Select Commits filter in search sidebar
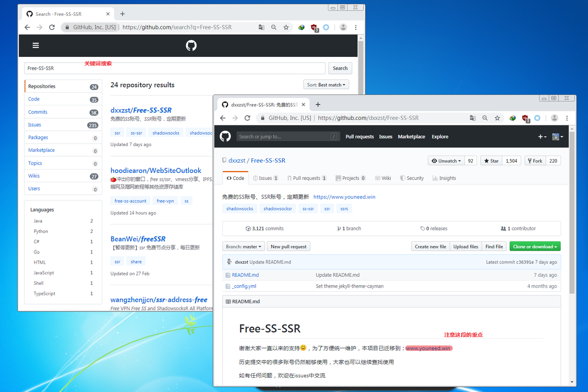588x392 pixels. tap(63, 112)
